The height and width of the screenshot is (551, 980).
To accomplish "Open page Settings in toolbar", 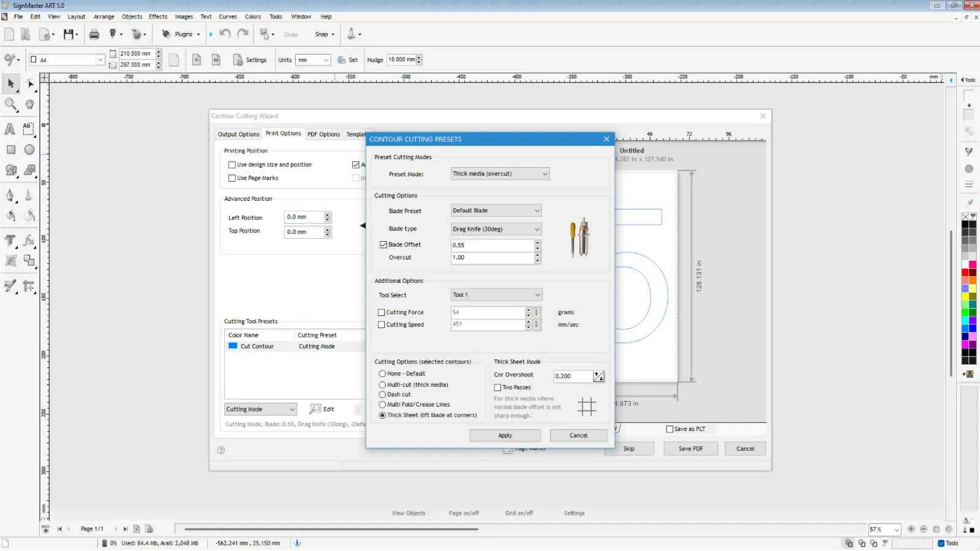I will click(250, 60).
